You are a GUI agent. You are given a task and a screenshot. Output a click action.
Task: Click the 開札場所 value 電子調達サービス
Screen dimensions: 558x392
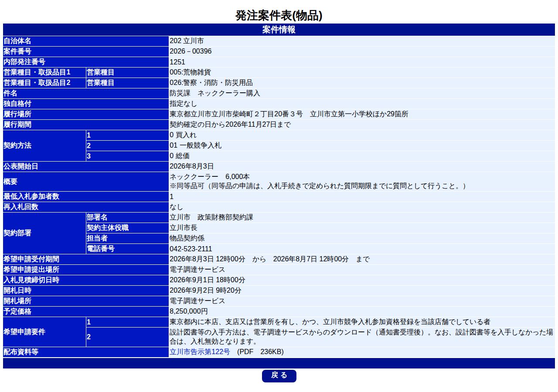tap(197, 301)
